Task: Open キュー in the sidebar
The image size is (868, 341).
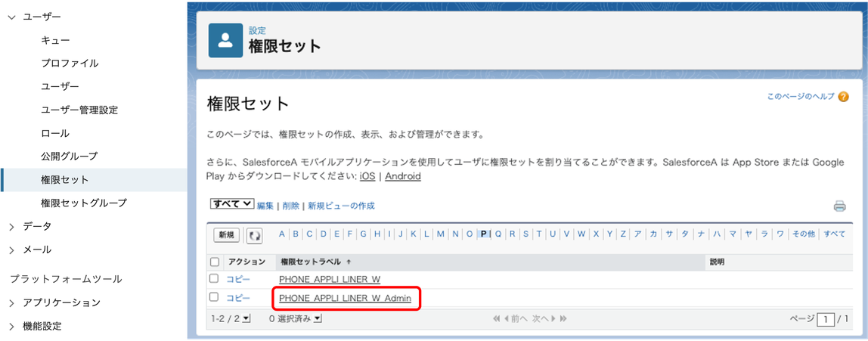Action: [x=55, y=40]
